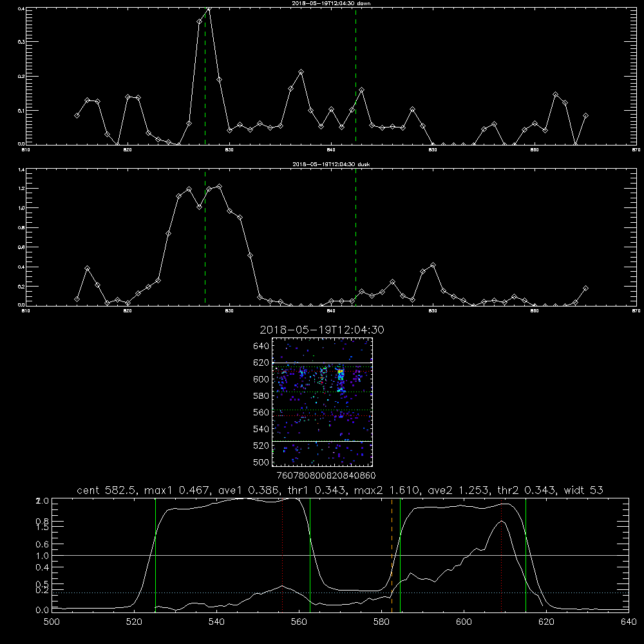Click the dusk plot title text
This screenshot has height=644, width=644.
[x=331, y=164]
